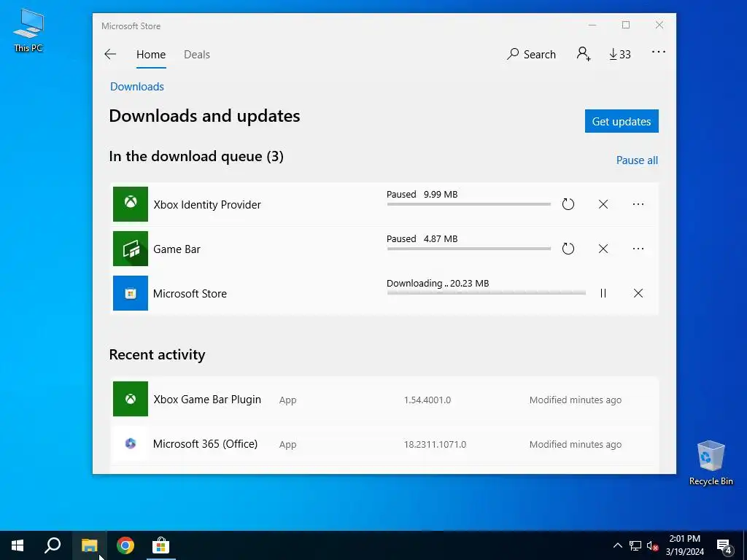
Task: Minimize the Microsoft Store window
Action: coord(592,26)
